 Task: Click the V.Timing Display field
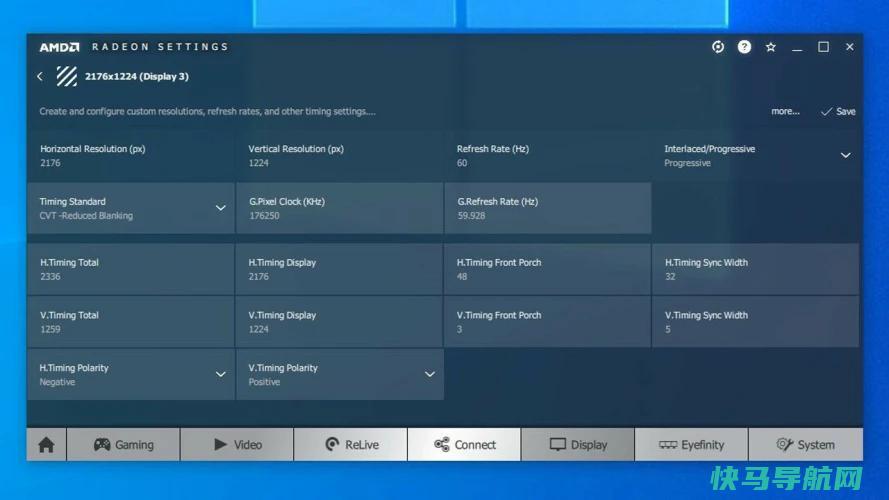340,322
